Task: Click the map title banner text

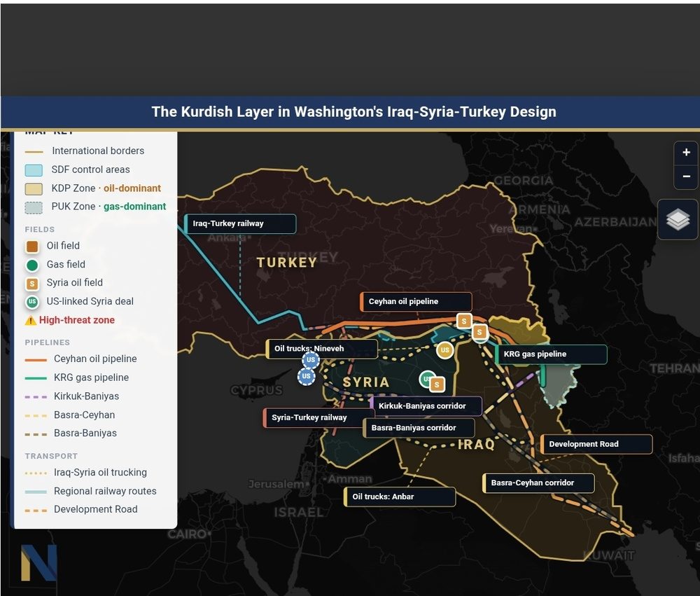Action: (353, 111)
